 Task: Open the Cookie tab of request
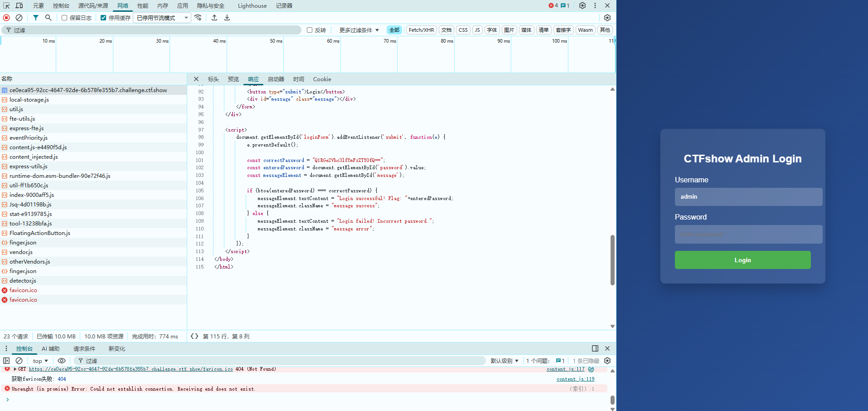(x=322, y=79)
